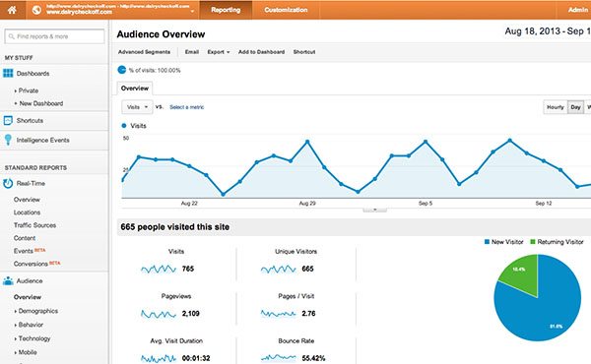
Task: Click the Real-Time clock icon
Action: (x=8, y=183)
